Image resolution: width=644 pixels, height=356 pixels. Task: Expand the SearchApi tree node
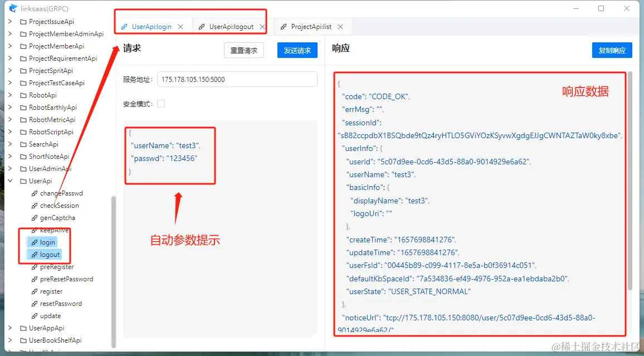(x=10, y=144)
